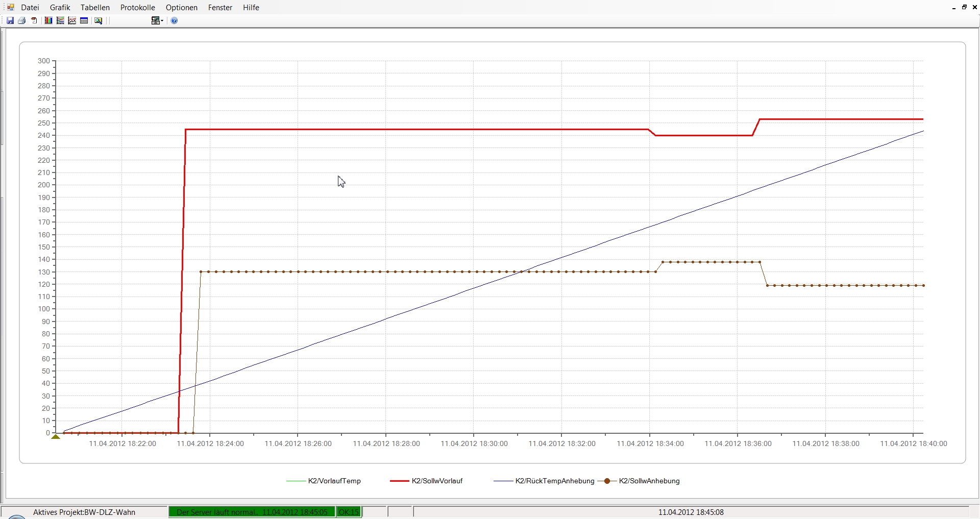This screenshot has height=519, width=980.
Task: Click the x-axis label 11.04.2012 18:24:00
Action: (210, 444)
